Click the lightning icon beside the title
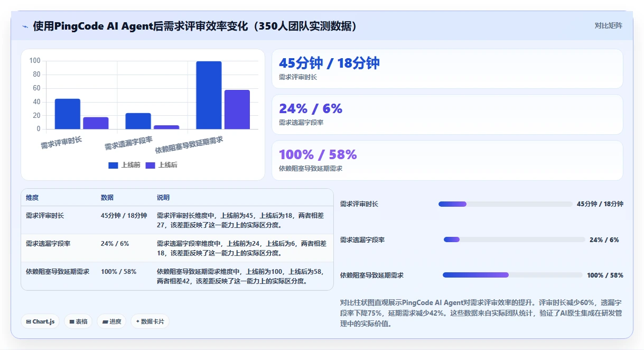 pyautogui.click(x=25, y=26)
